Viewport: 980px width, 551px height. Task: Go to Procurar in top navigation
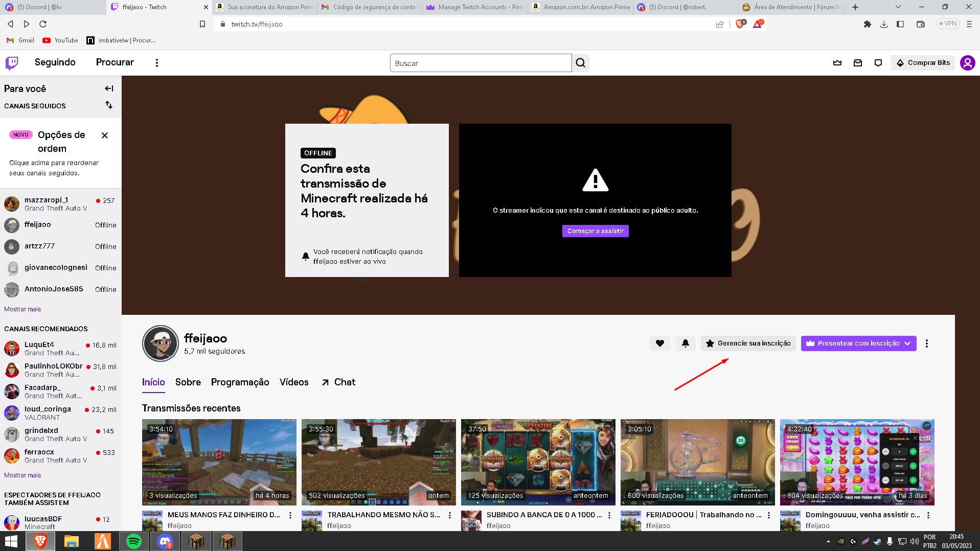[x=115, y=62]
